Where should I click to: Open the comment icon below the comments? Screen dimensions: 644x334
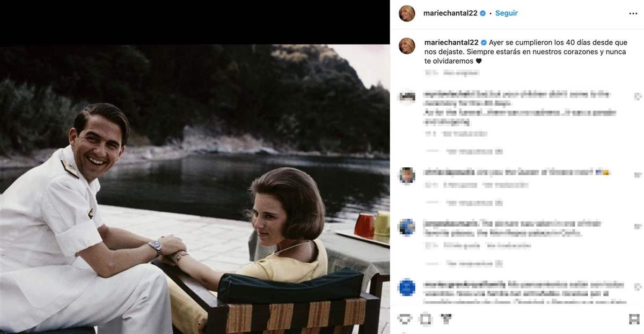426,320
